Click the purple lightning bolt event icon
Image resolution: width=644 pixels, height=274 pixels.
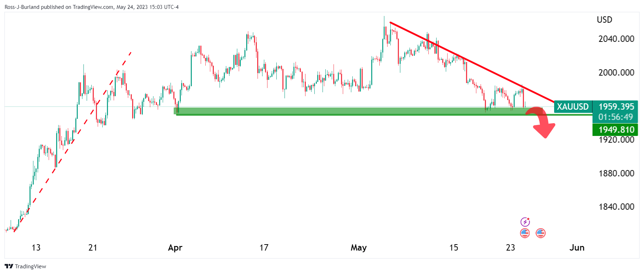pyautogui.click(x=525, y=222)
